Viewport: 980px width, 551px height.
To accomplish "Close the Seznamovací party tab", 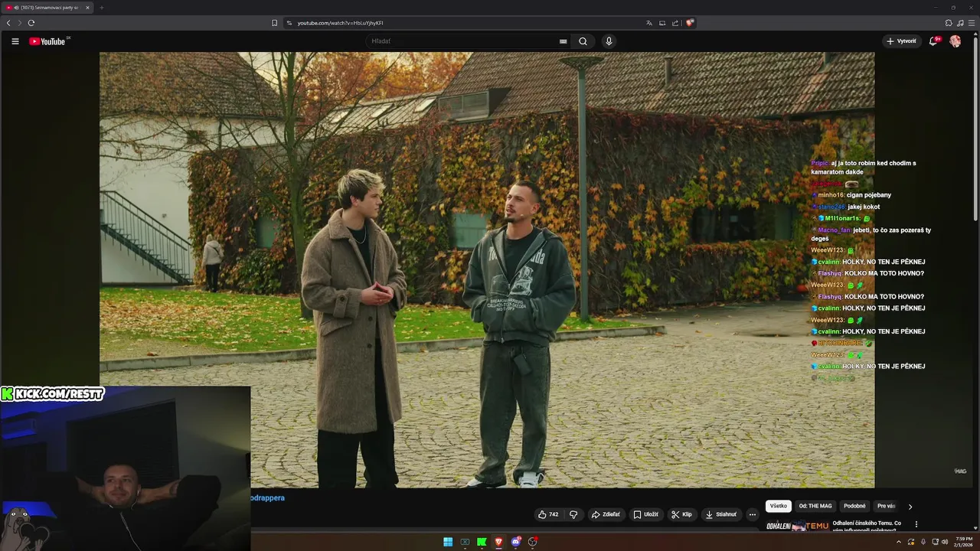I will coord(87,8).
